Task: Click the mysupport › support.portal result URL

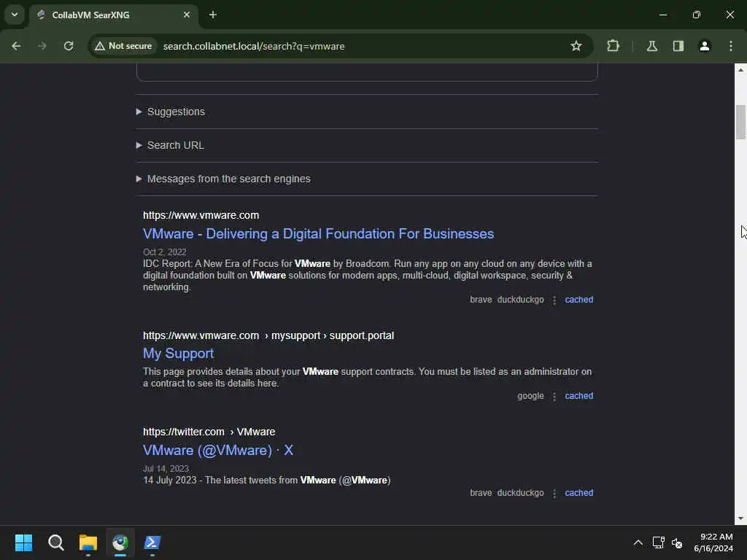Action: 268,335
